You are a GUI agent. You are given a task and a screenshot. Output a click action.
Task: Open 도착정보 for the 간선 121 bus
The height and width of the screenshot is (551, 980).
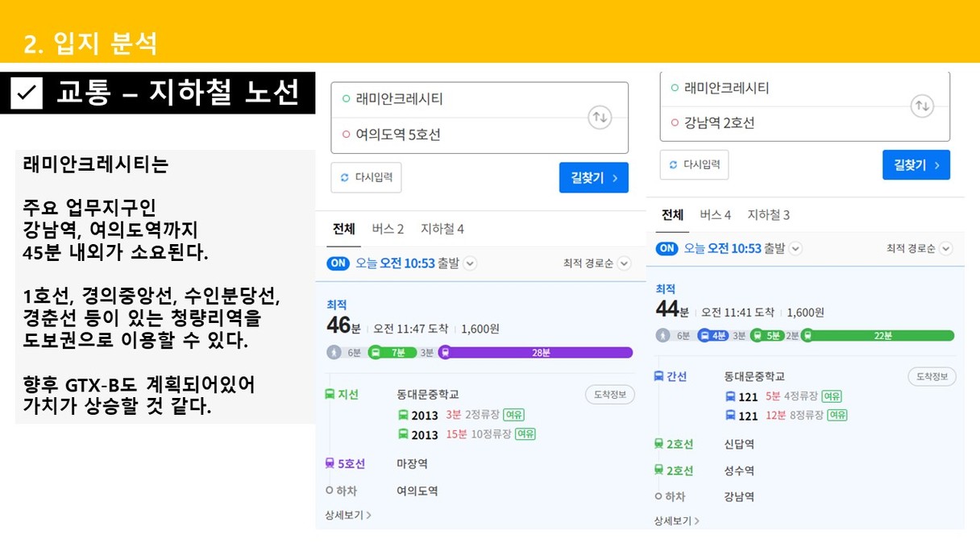pyautogui.click(x=932, y=376)
